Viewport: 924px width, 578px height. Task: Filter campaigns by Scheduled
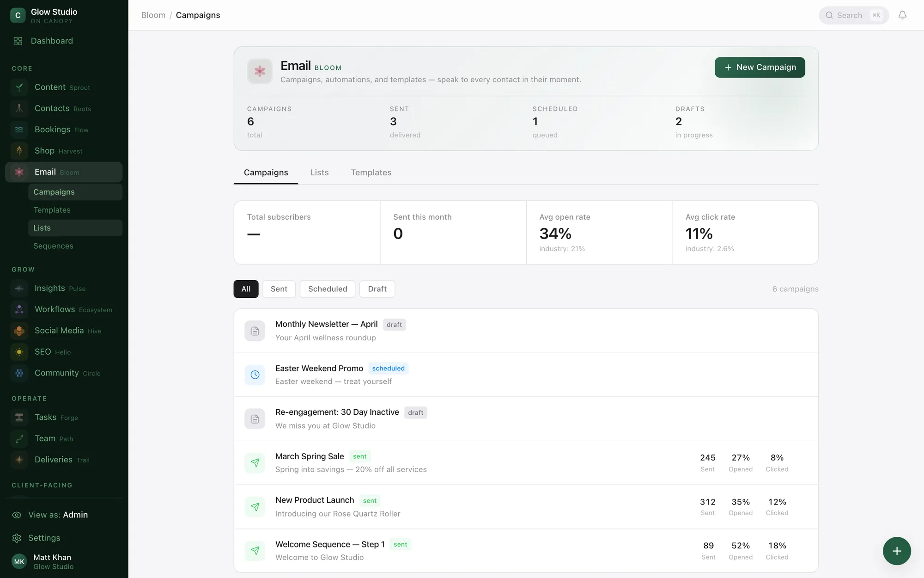(328, 289)
